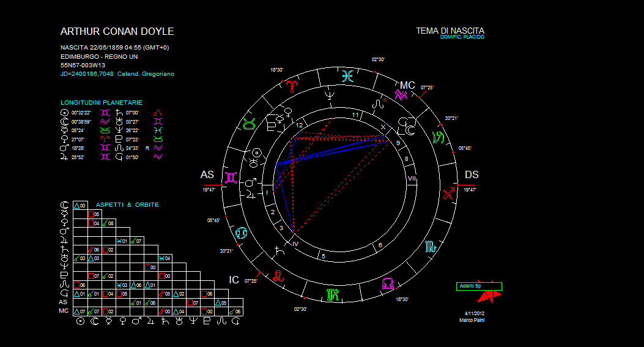This screenshot has width=644, height=347.
Task: Click the Saturn-Moon opposition 06 cell
Action: pos(94,250)
